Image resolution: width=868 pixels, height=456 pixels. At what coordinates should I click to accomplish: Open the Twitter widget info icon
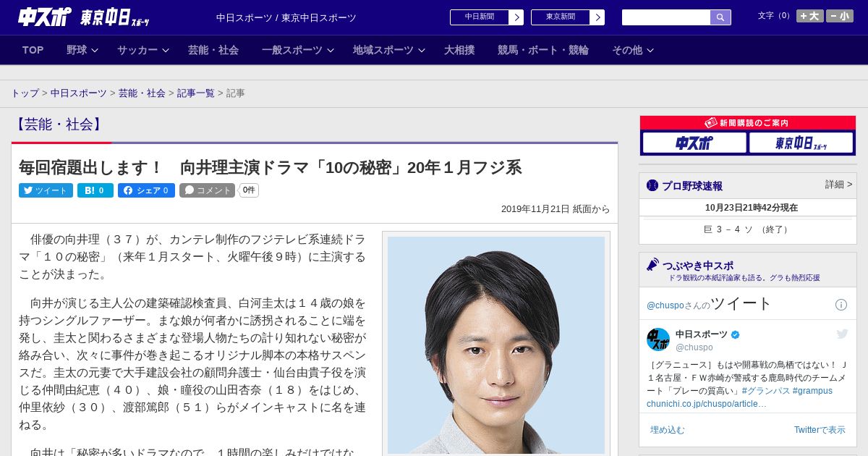coord(841,305)
